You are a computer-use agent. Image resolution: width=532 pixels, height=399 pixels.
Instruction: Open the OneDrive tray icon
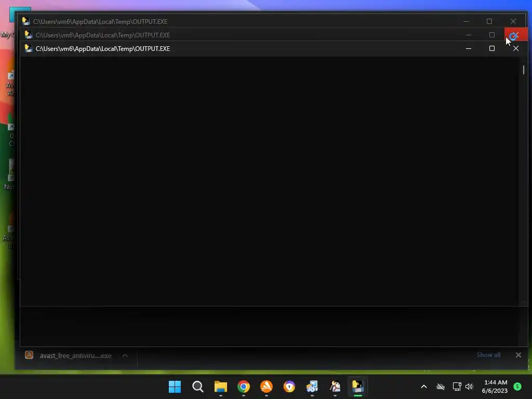coord(441,387)
